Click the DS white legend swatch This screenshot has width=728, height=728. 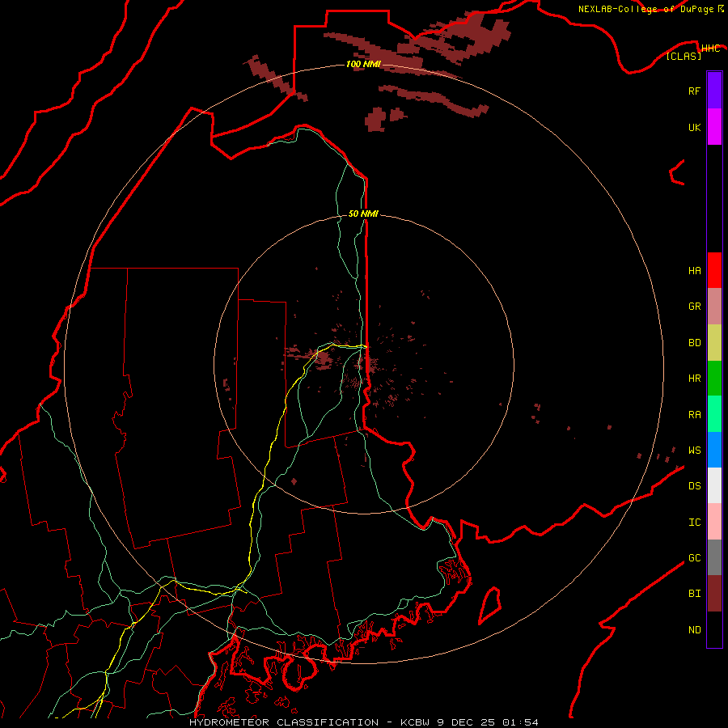click(714, 485)
